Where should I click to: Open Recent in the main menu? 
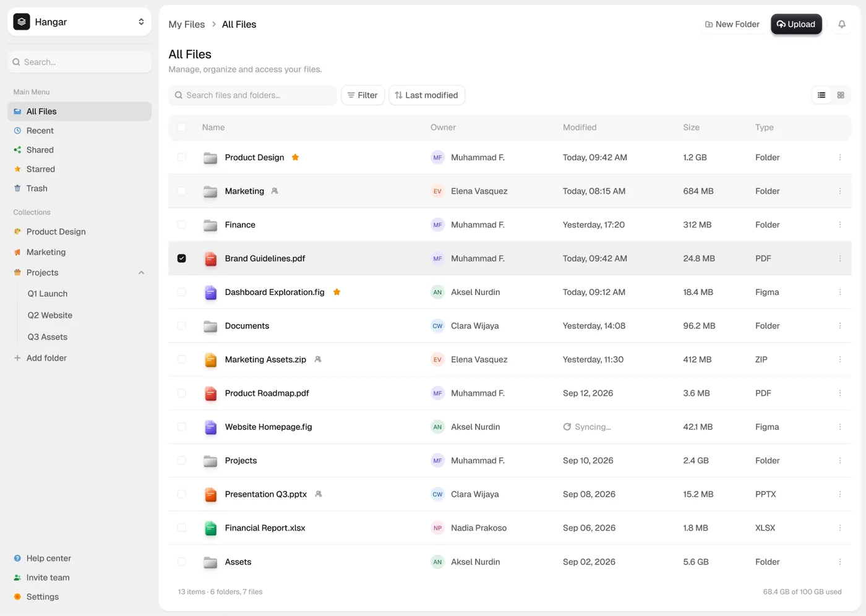click(x=79, y=130)
